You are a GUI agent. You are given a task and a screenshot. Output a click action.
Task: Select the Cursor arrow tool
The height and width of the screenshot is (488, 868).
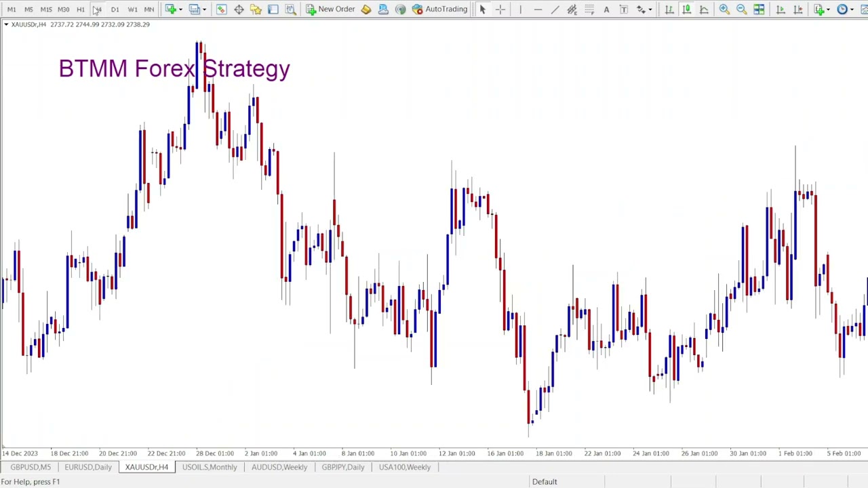pos(483,9)
